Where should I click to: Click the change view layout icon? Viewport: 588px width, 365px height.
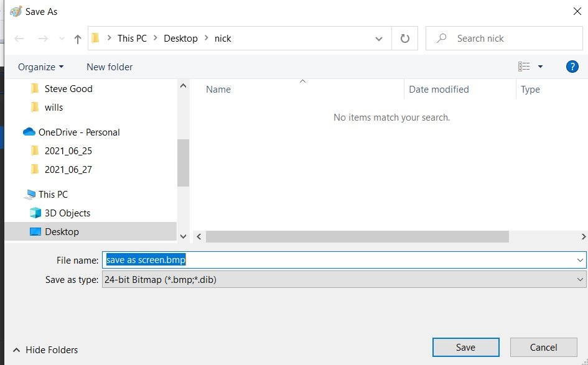pos(524,67)
